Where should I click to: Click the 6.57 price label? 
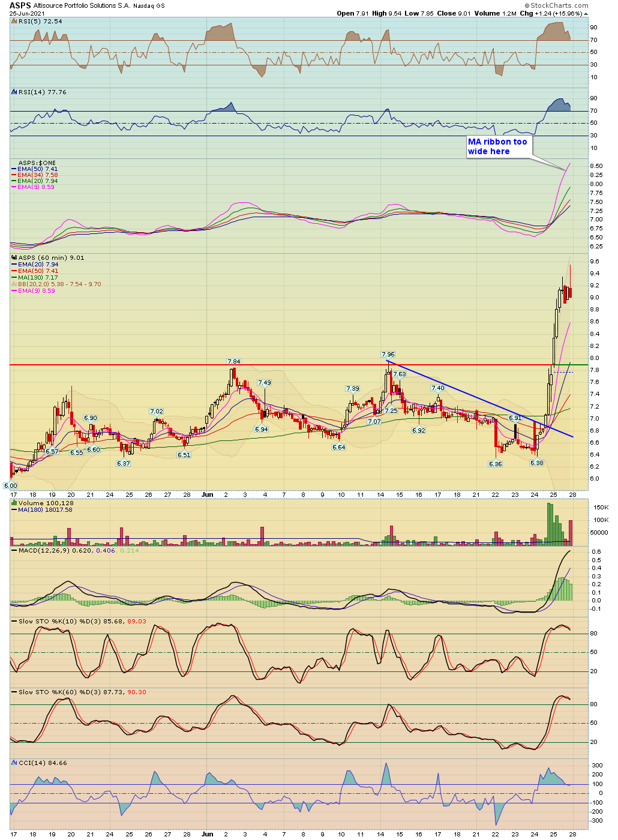click(52, 451)
